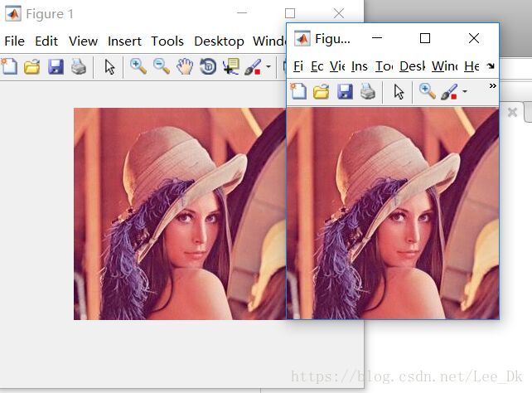The image size is (532, 393).
Task: Select Pan hand tool in Figure 1
Action: pyautogui.click(x=185, y=66)
